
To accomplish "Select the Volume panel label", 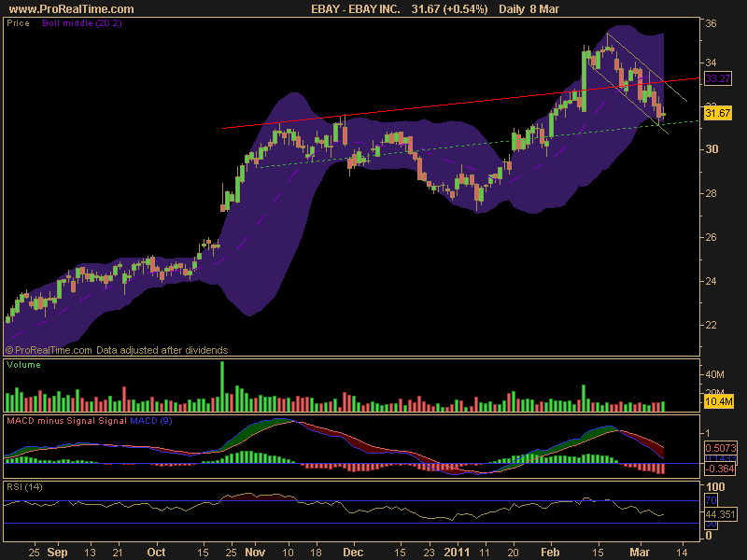I will pyautogui.click(x=23, y=365).
